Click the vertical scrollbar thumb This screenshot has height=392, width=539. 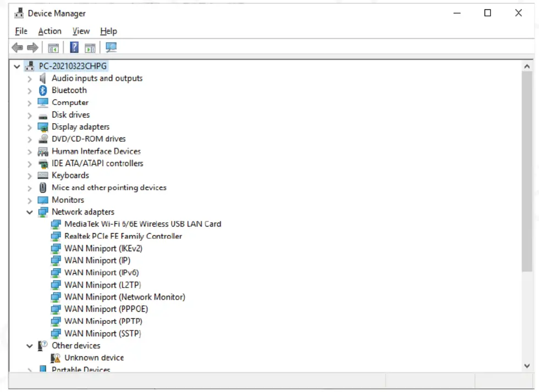pyautogui.click(x=527, y=172)
